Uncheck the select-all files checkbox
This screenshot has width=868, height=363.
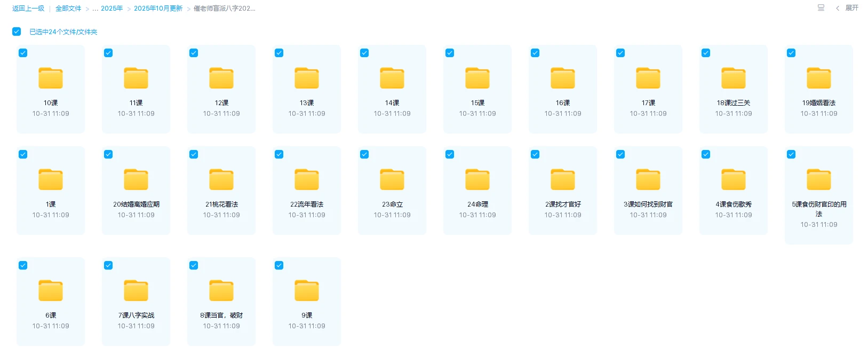click(17, 31)
